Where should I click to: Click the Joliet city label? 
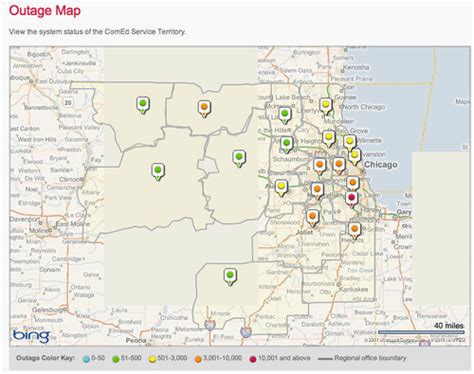pyautogui.click(x=305, y=232)
